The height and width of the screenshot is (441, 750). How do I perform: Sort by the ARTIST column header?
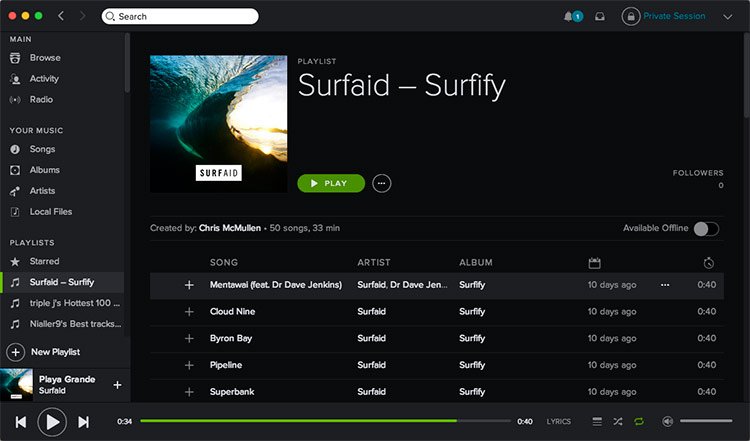click(374, 263)
